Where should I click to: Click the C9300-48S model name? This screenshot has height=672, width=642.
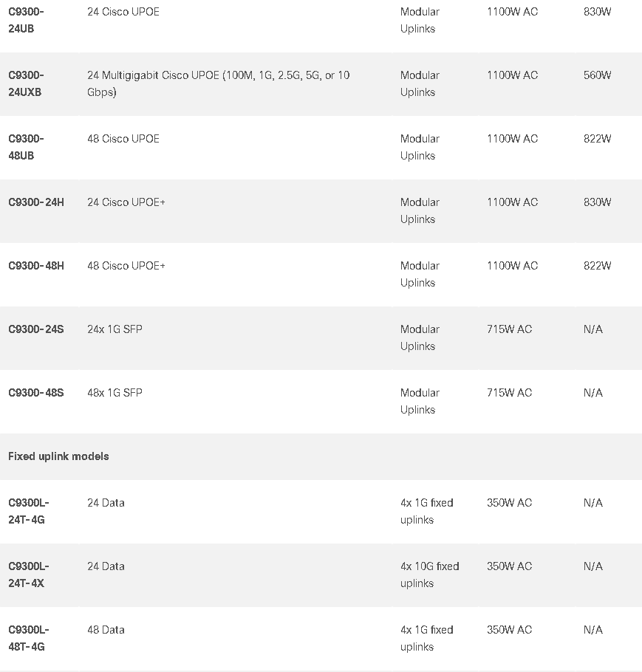[36, 393]
